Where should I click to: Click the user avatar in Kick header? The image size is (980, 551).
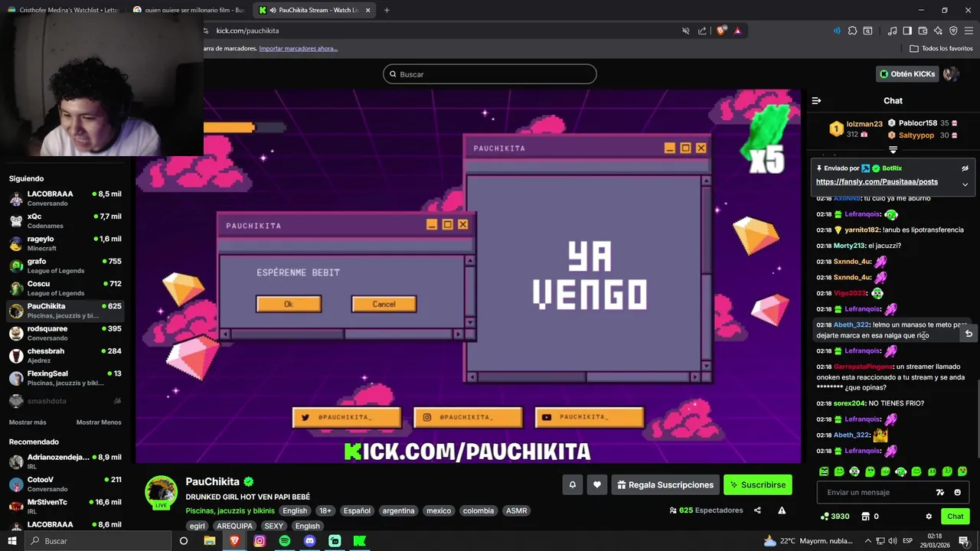[x=951, y=74]
